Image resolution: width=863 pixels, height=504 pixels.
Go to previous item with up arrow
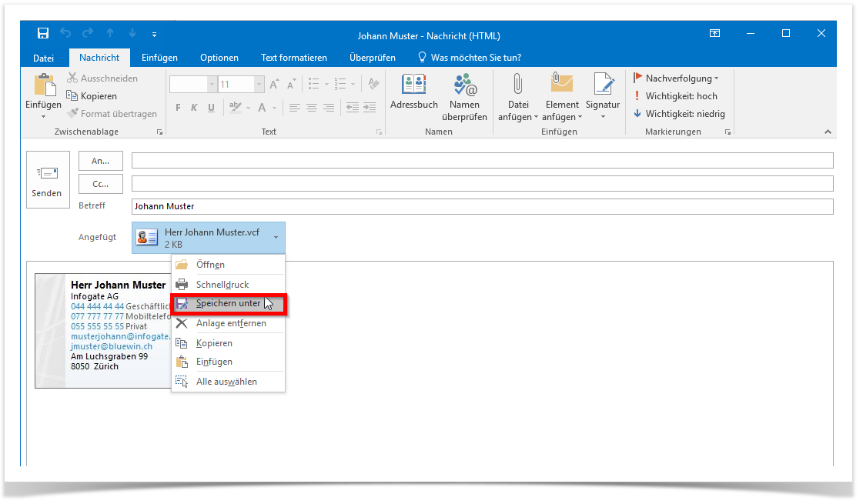[x=110, y=34]
